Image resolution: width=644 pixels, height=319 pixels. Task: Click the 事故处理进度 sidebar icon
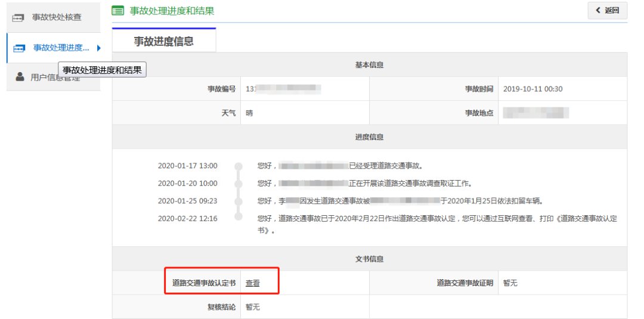click(x=19, y=48)
